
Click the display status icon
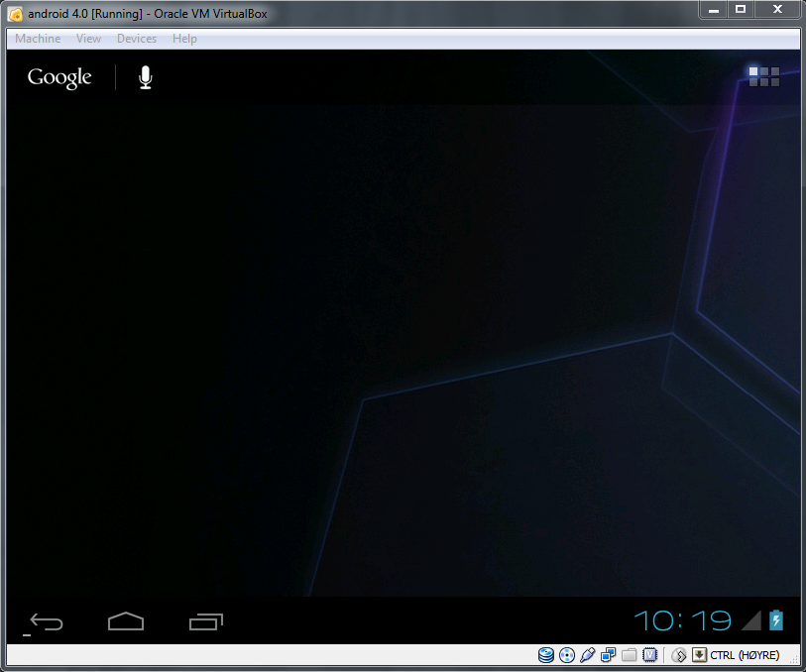tap(608, 655)
